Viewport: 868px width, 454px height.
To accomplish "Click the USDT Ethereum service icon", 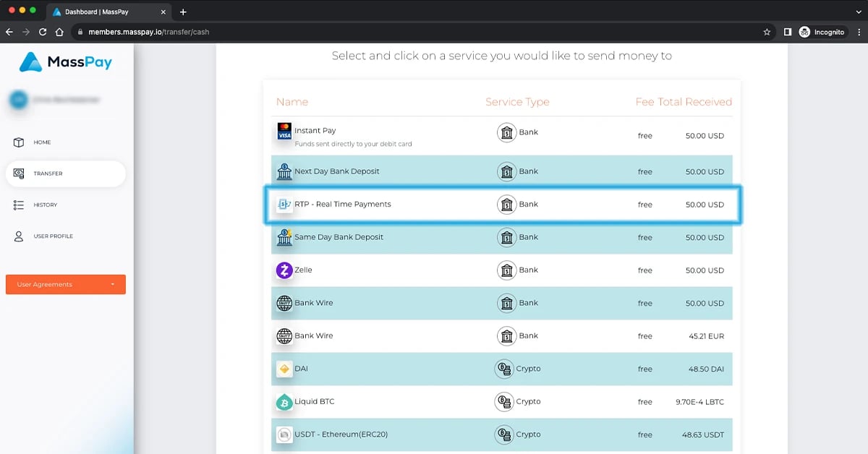I will pos(285,434).
